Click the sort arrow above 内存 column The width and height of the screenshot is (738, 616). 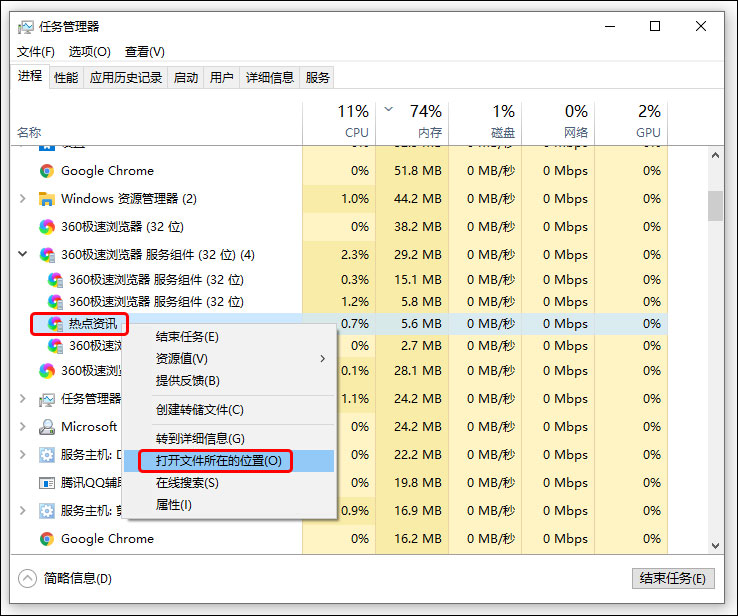(x=388, y=109)
